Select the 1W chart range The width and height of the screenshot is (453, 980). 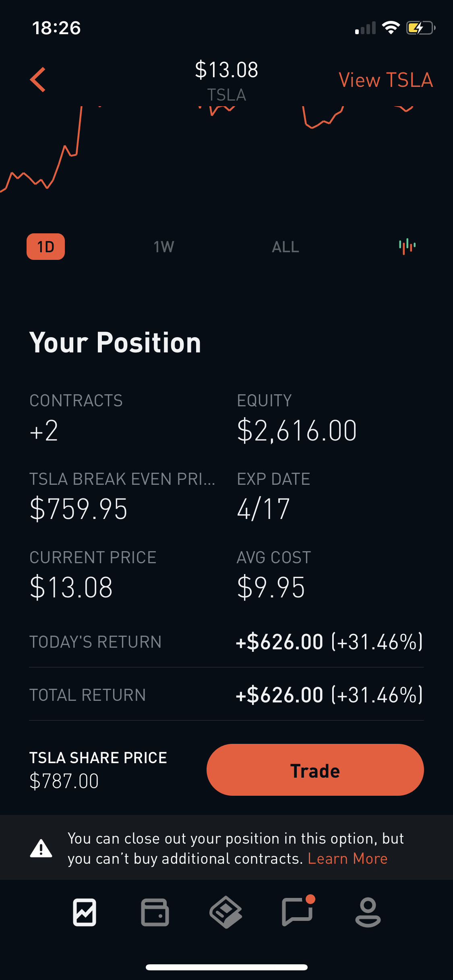pyautogui.click(x=164, y=247)
